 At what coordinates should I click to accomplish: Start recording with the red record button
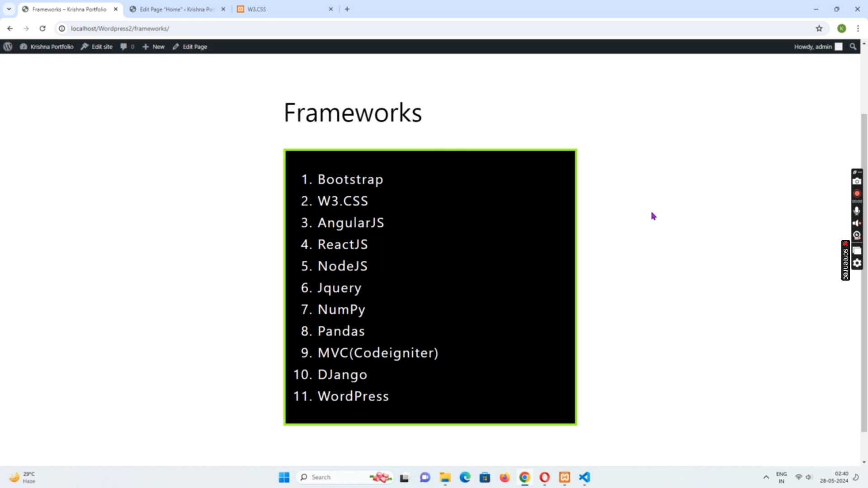tap(857, 193)
